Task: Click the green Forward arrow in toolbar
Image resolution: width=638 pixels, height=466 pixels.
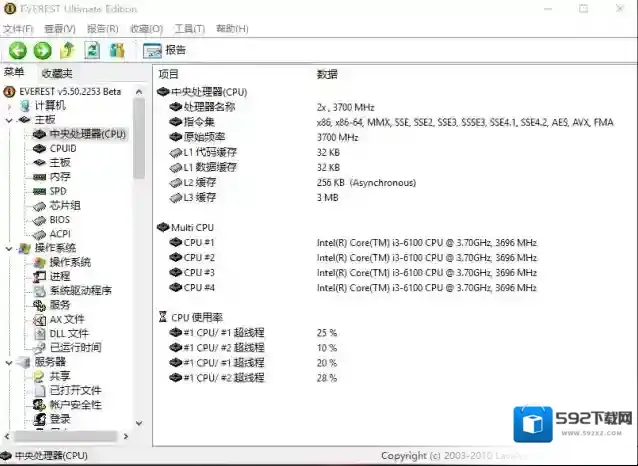Action: click(42, 50)
